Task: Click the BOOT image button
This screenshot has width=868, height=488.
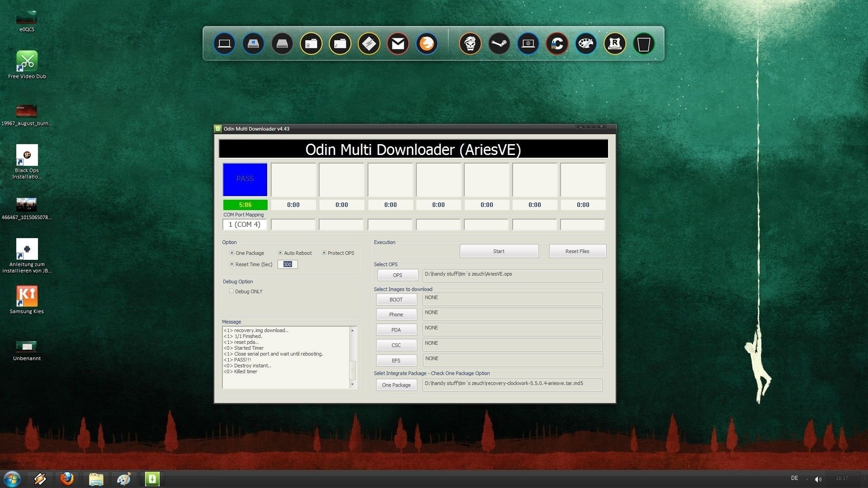Action: click(396, 300)
